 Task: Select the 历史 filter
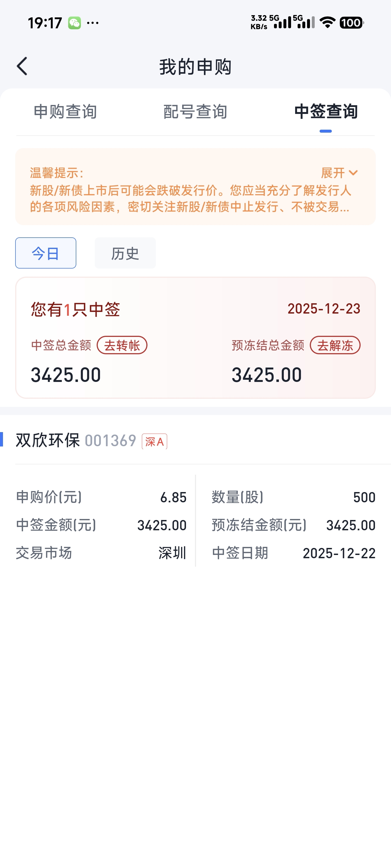(x=125, y=253)
